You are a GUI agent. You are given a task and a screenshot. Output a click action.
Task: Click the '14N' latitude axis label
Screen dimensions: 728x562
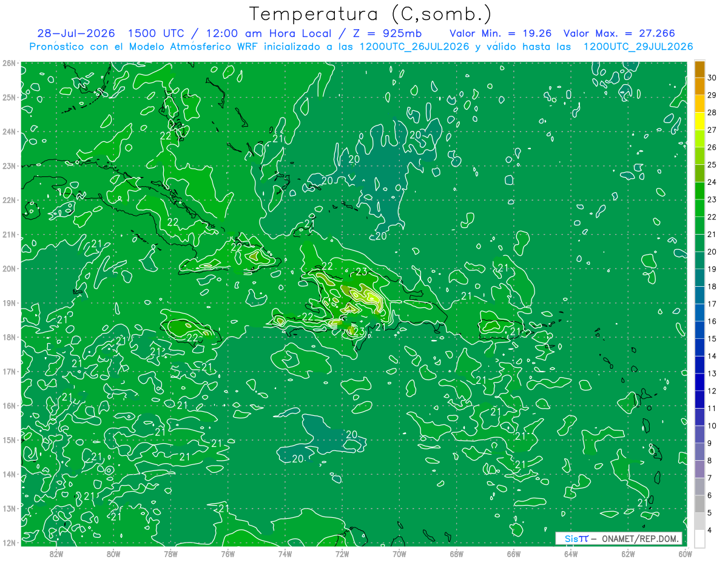point(8,474)
